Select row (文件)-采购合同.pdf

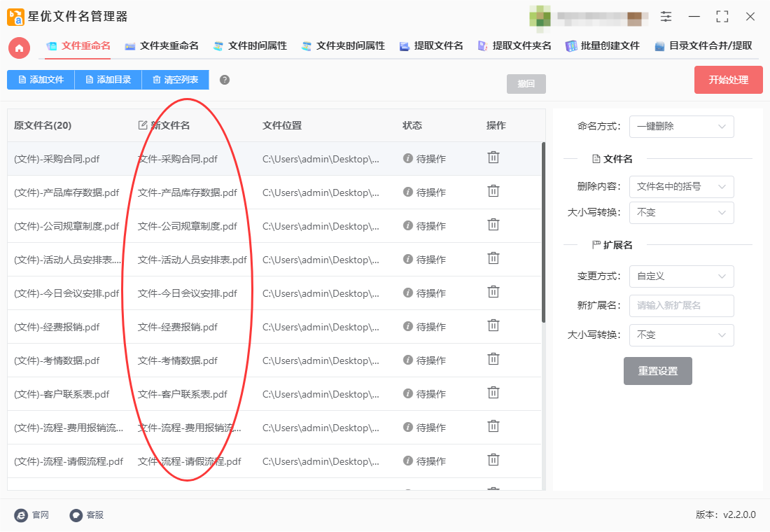274,159
